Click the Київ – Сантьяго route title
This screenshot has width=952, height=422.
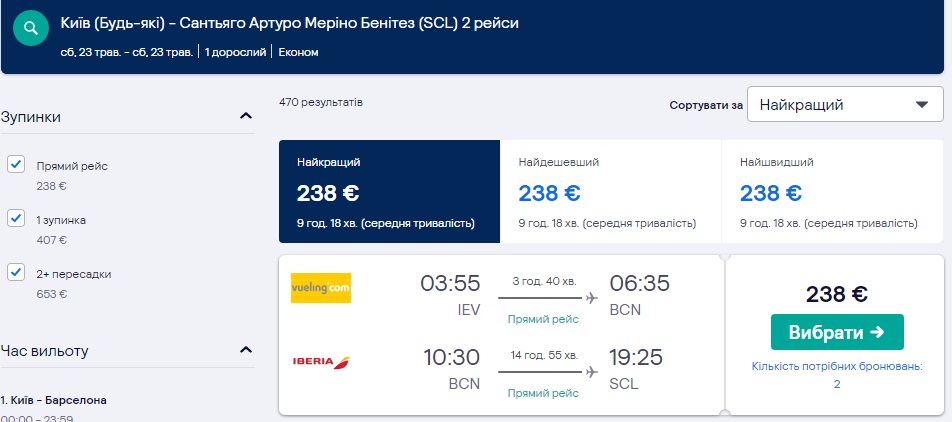coord(289,22)
